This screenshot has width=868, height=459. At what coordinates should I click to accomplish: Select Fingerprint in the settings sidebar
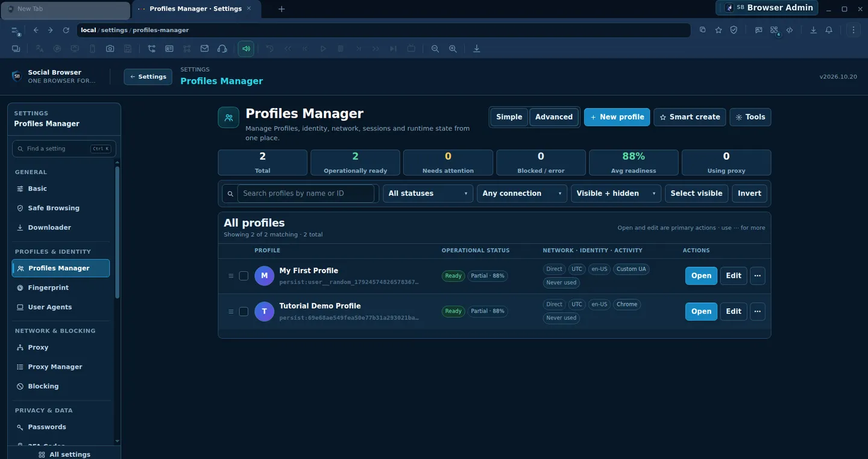pos(61,288)
